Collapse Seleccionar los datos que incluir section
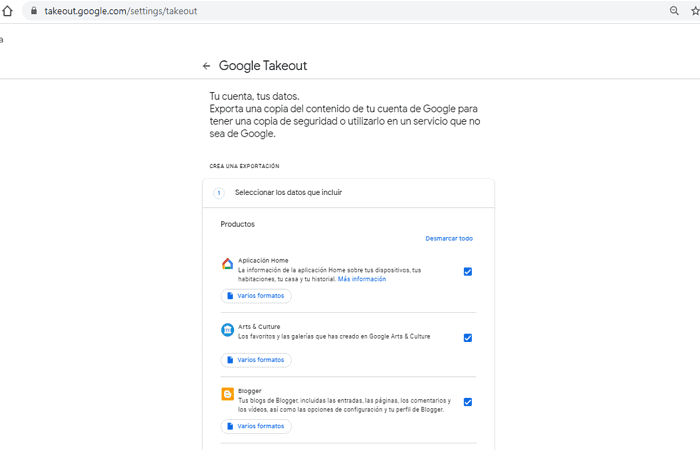This screenshot has height=450, width=700. coord(348,193)
